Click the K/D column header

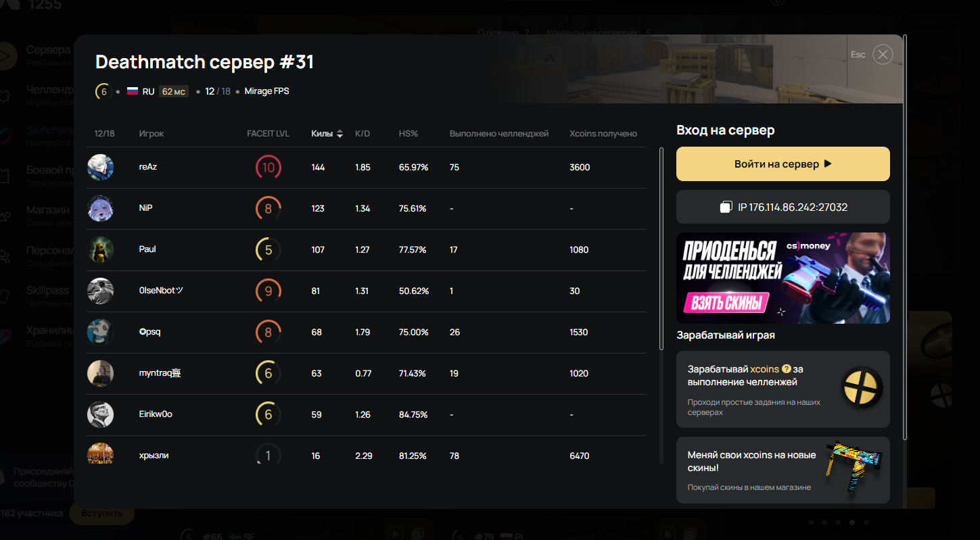(x=363, y=134)
